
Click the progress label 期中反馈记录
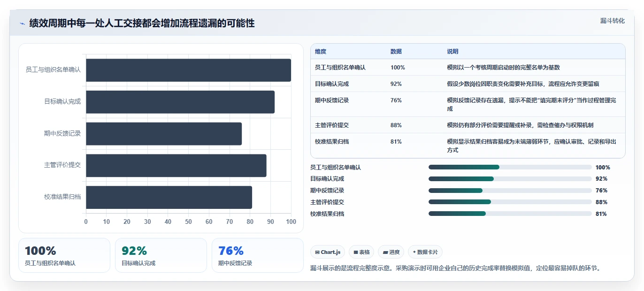tap(327, 191)
